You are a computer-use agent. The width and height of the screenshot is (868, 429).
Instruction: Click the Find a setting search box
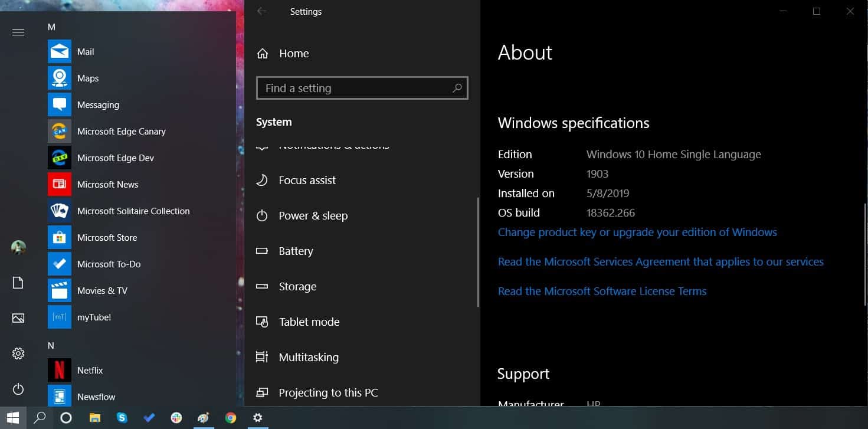354,89
